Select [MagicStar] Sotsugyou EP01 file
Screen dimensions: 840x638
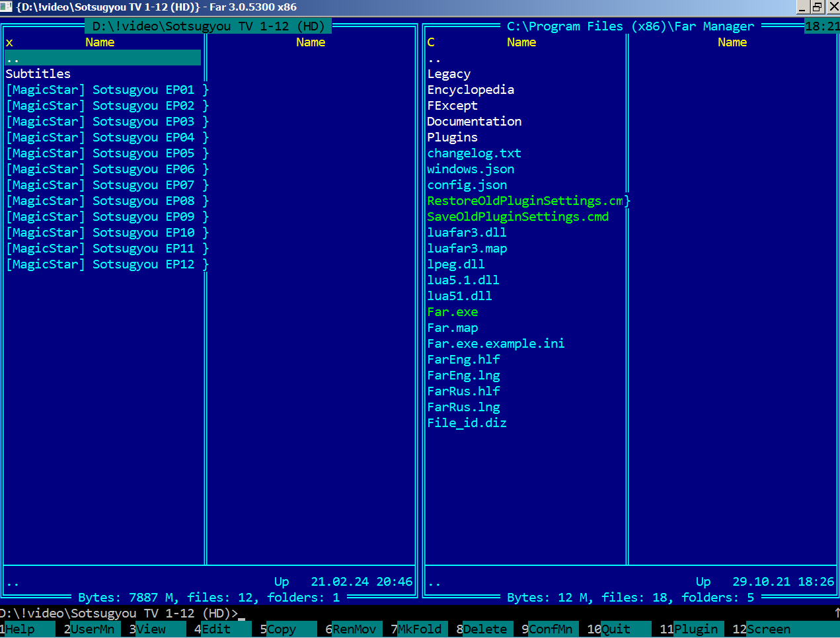[103, 90]
